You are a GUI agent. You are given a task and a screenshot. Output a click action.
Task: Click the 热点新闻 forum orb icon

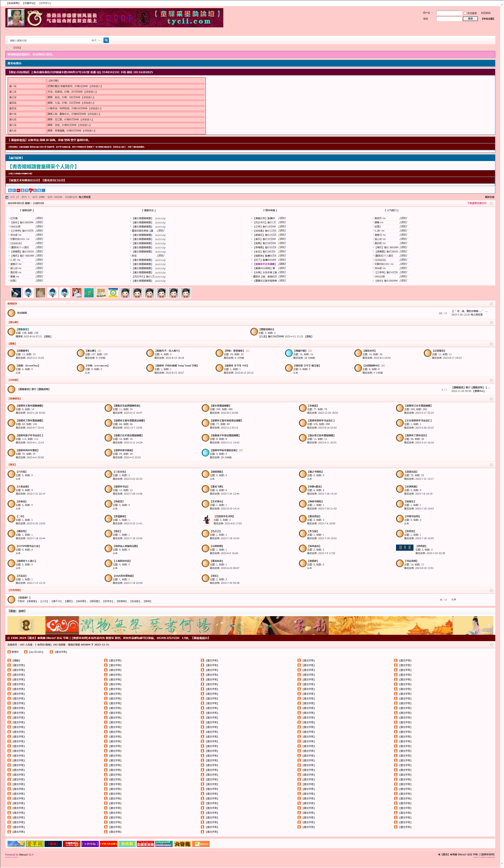(11, 313)
